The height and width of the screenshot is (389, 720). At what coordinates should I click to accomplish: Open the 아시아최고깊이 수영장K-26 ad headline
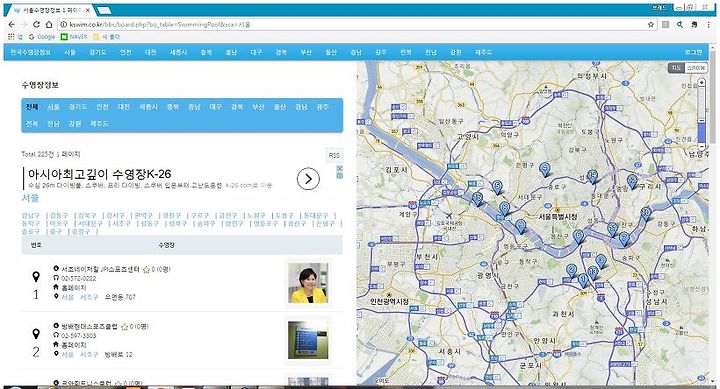click(x=99, y=174)
